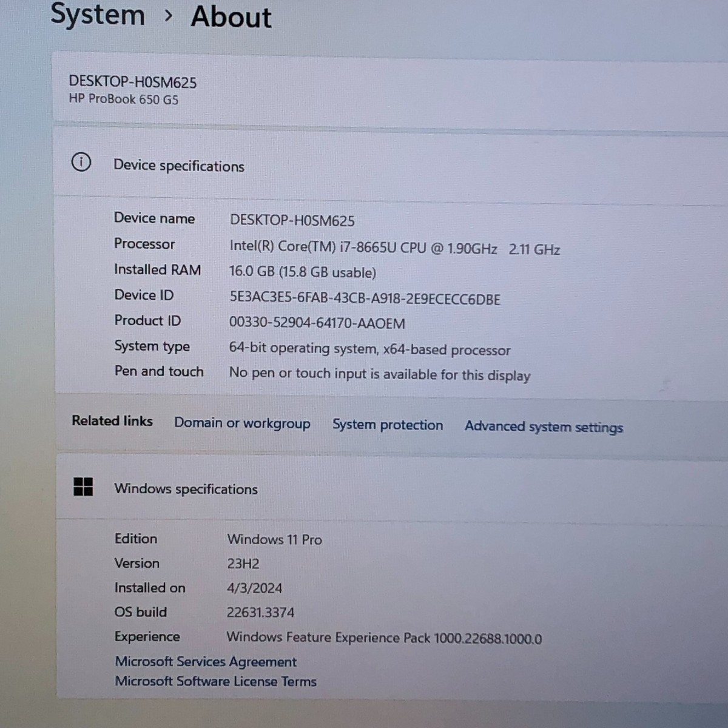Click the breadcrumb chevron between System and About
The width and height of the screenshot is (728, 728).
coord(169,16)
